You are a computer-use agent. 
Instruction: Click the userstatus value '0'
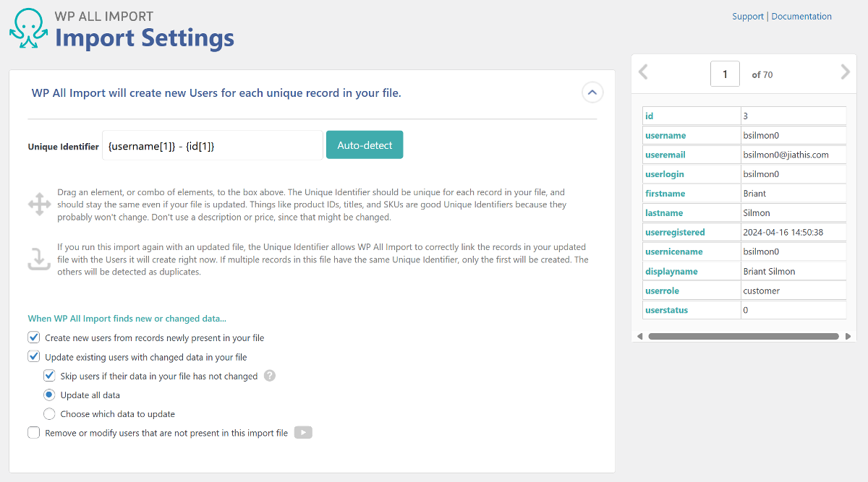pos(746,310)
